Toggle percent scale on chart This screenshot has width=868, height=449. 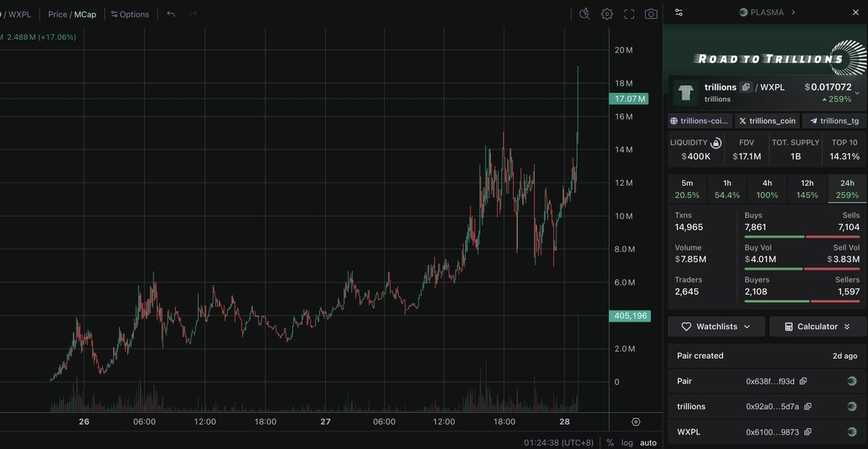tap(610, 442)
